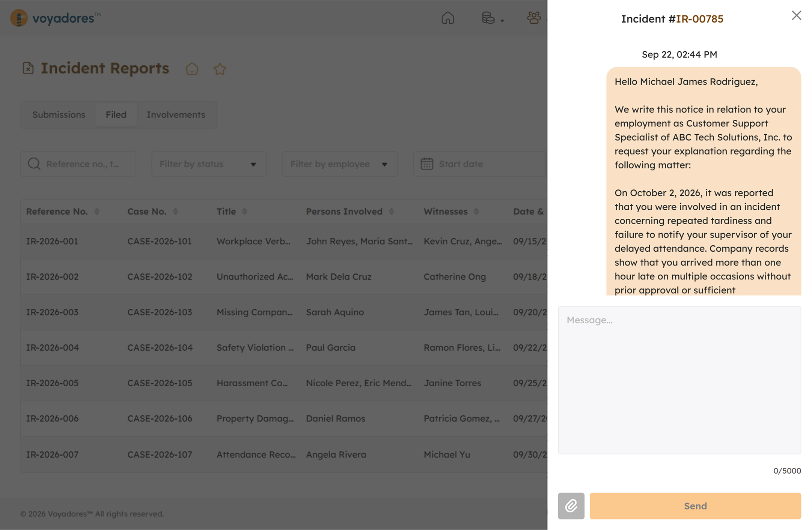Select the Filed tab
This screenshot has height=530, width=812.
(116, 114)
